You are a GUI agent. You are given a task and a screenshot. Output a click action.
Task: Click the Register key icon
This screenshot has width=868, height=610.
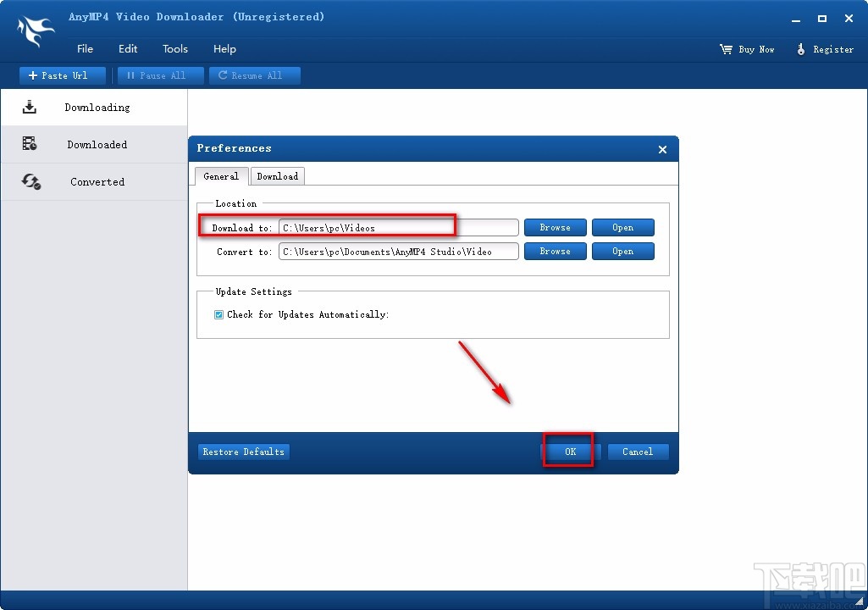800,49
